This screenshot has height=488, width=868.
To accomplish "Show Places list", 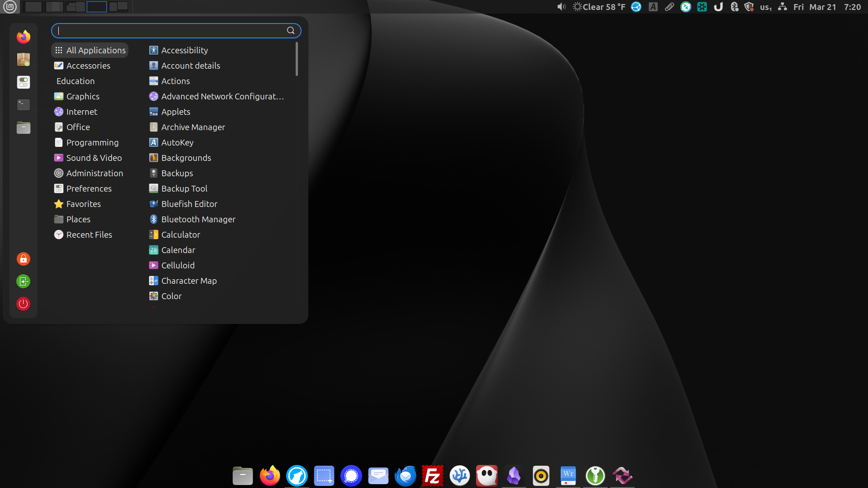I will coord(90,219).
